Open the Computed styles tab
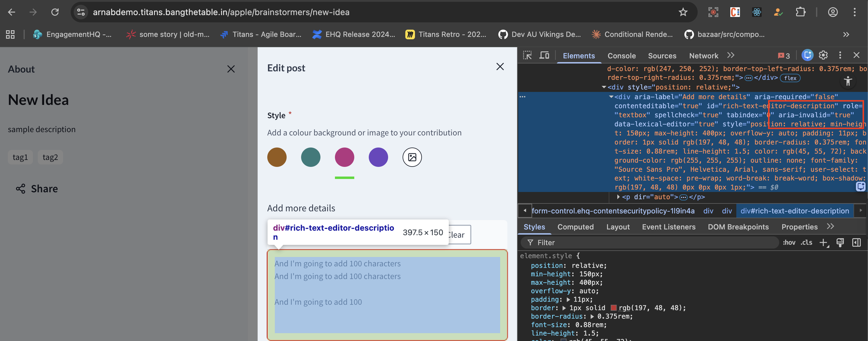 [x=575, y=227]
